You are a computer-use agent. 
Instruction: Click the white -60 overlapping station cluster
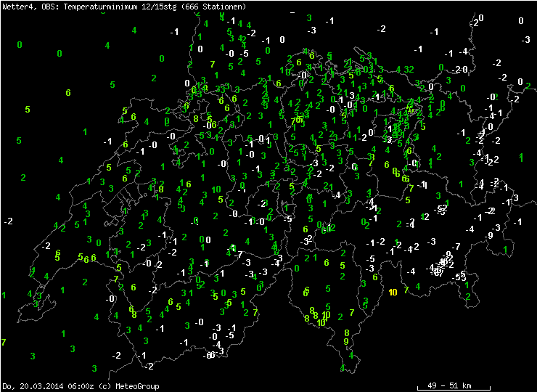click(208, 355)
